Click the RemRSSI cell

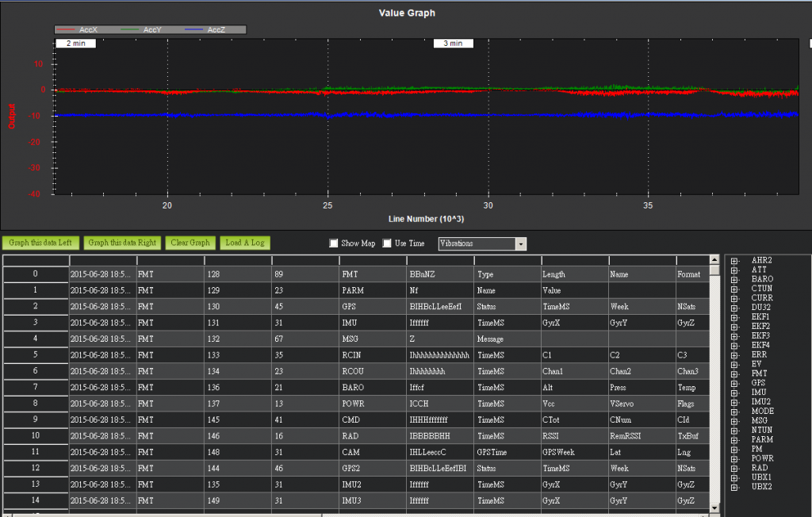642,436
